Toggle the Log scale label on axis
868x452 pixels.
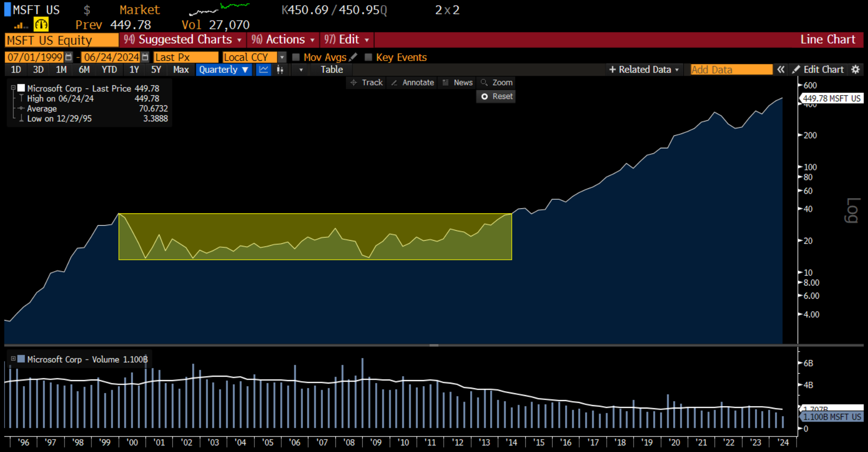[853, 210]
